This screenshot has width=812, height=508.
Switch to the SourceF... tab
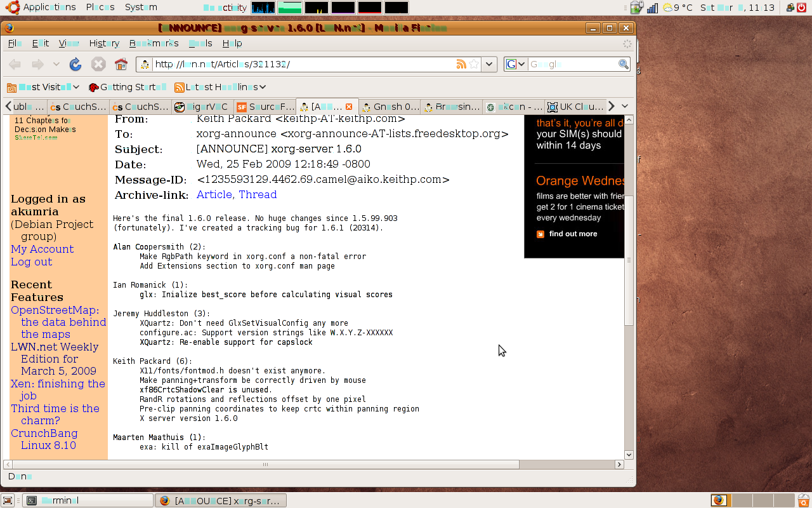tap(264, 107)
